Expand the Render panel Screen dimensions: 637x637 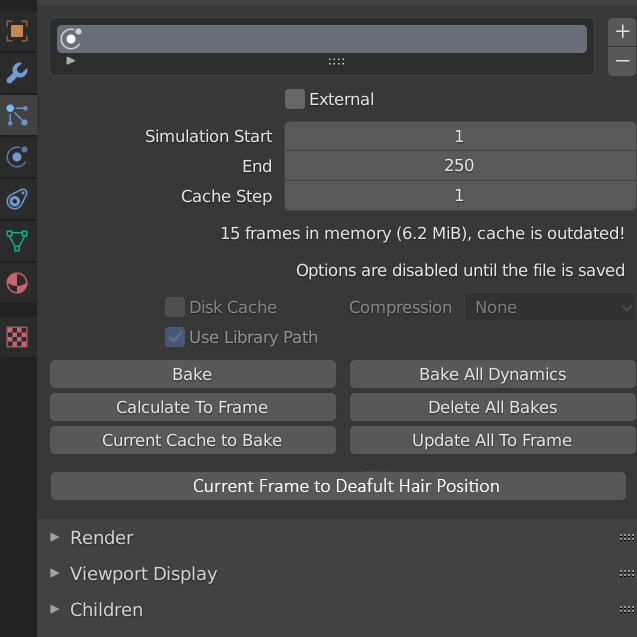(x=54, y=537)
